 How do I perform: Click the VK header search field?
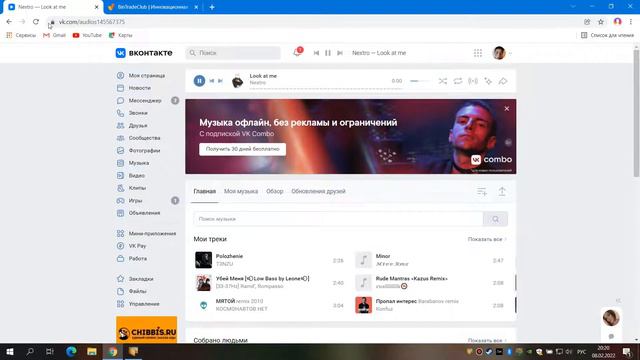pyautogui.click(x=233, y=53)
